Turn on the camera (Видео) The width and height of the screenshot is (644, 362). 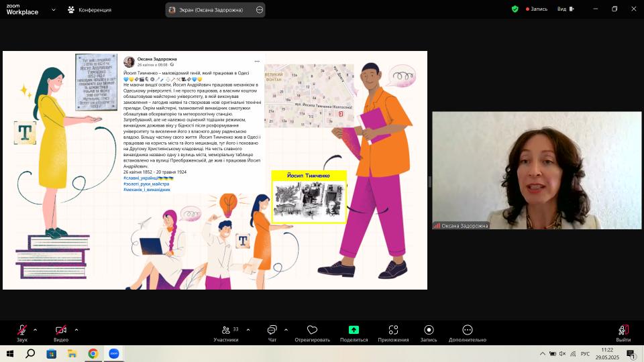pyautogui.click(x=61, y=330)
